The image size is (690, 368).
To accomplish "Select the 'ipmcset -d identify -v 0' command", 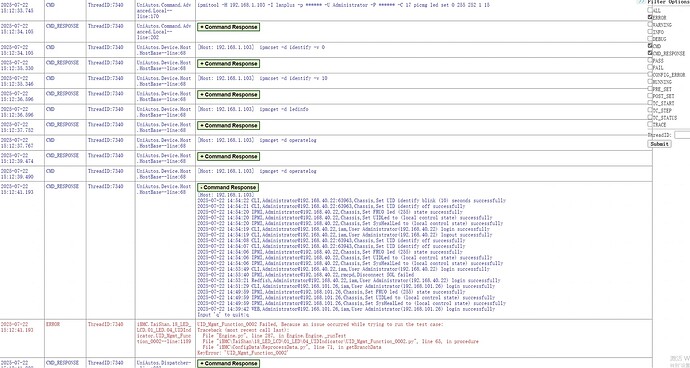I will click(x=292, y=47).
